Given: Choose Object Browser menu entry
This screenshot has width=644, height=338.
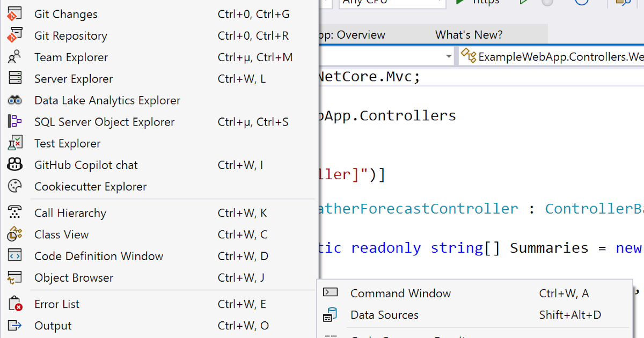Looking at the screenshot, I should (x=74, y=278).
